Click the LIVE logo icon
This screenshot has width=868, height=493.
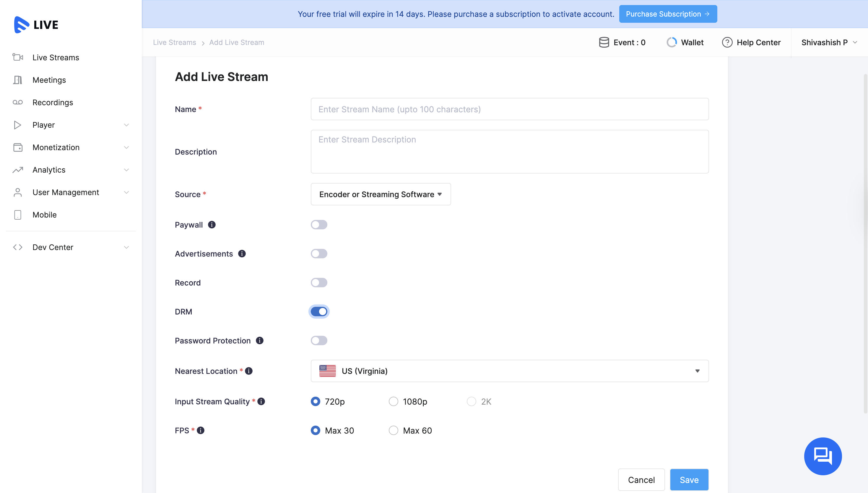pyautogui.click(x=22, y=25)
